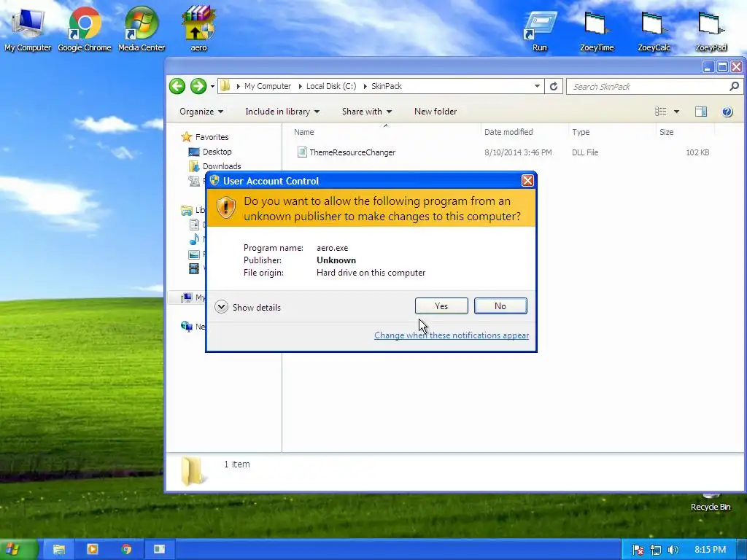
Task: Click Local Disk (C:) breadcrumb
Action: [x=331, y=86]
